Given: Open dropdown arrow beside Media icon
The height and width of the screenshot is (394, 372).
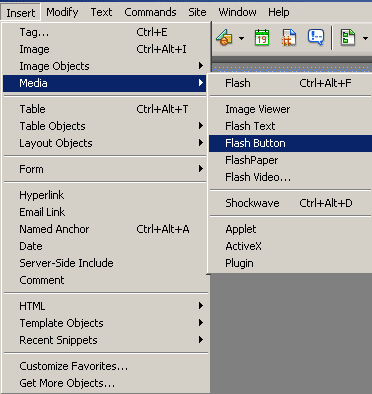Looking at the screenshot, I should coord(241,38).
